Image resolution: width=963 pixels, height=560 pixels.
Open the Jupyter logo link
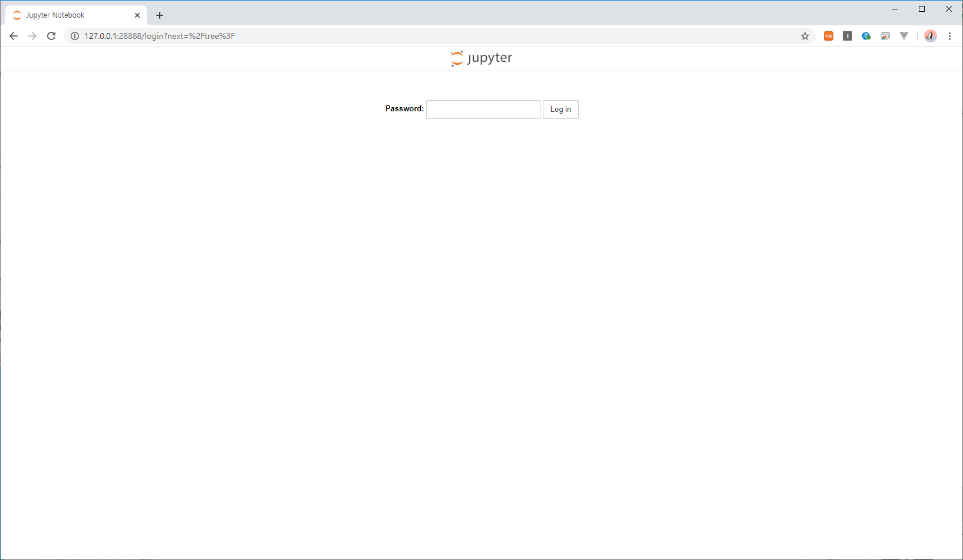pos(481,58)
